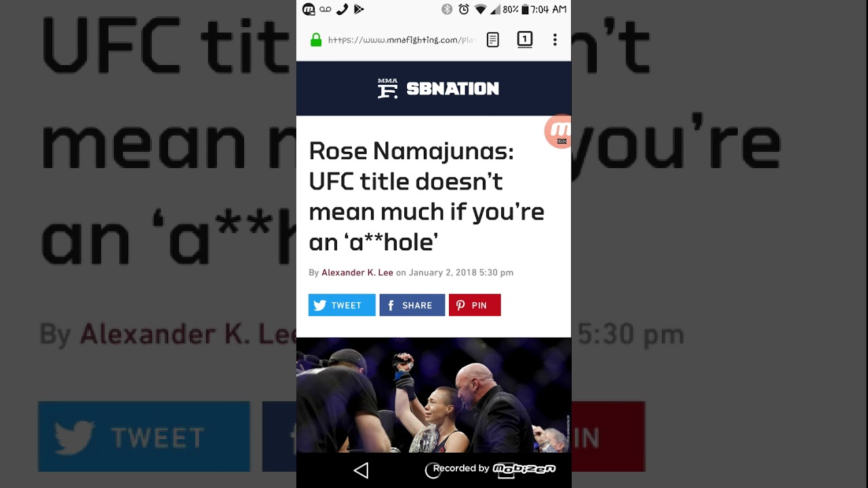Tap the Rose Namajunas article headline
Image resolution: width=868 pixels, height=488 pixels.
[427, 197]
